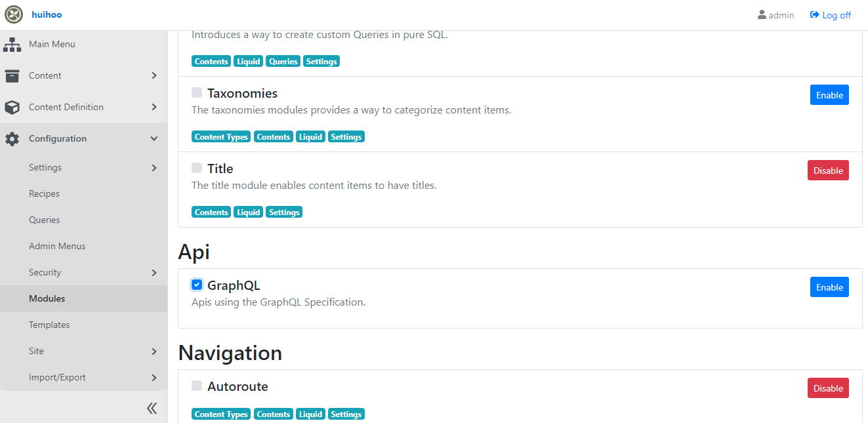Enable the GraphQL module
This screenshot has height=423, width=868.
pyautogui.click(x=829, y=287)
